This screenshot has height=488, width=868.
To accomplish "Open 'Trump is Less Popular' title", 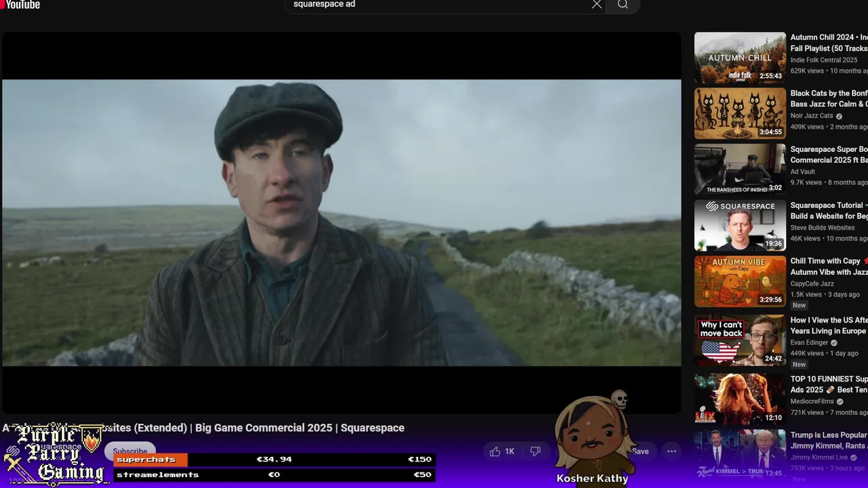I will point(829,441).
